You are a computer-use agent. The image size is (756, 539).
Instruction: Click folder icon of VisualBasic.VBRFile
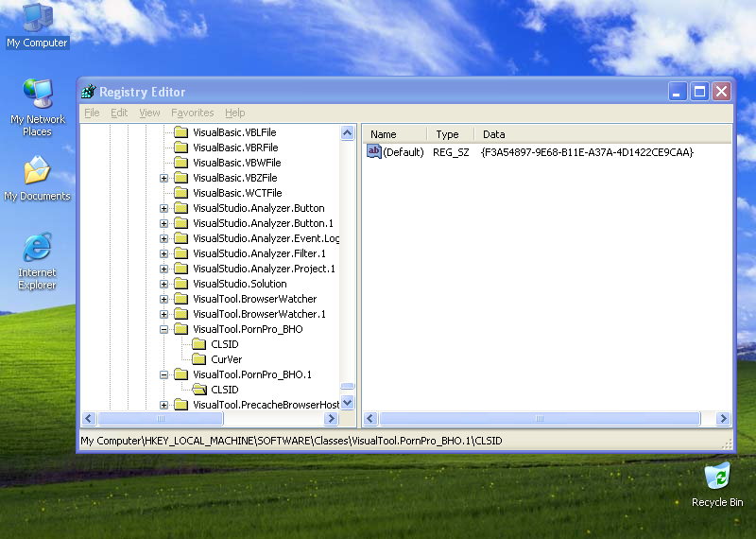click(180, 148)
